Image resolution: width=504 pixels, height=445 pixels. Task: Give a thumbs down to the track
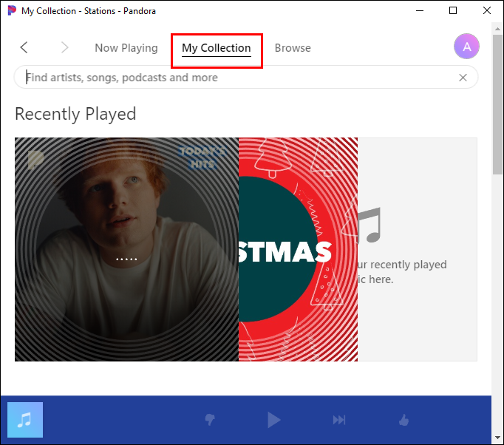pyautogui.click(x=210, y=420)
